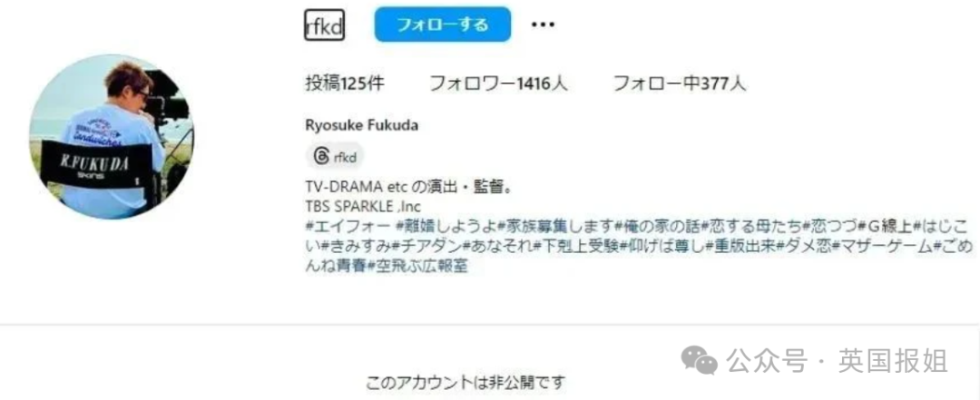980x400 pixels.
Task: Open the #恋する母たち hashtag link
Action: pos(754,226)
